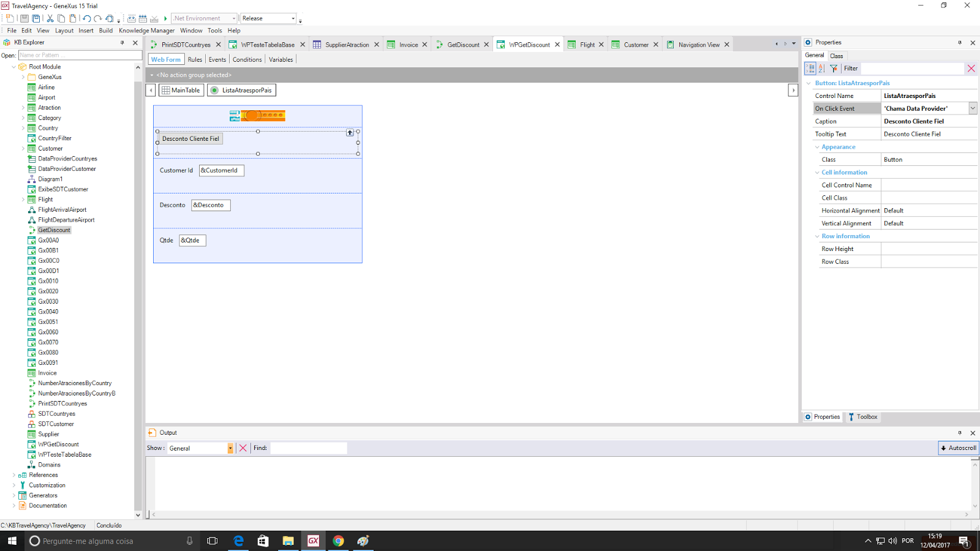Start a Run with the green arrow icon
Image resolution: width=980 pixels, height=551 pixels.
pyautogui.click(x=165, y=18)
